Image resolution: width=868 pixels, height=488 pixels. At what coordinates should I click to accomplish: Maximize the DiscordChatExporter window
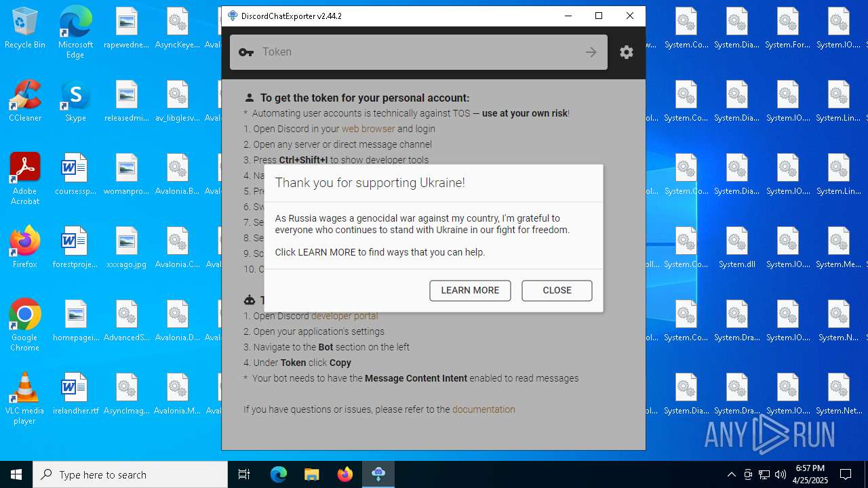(x=599, y=16)
